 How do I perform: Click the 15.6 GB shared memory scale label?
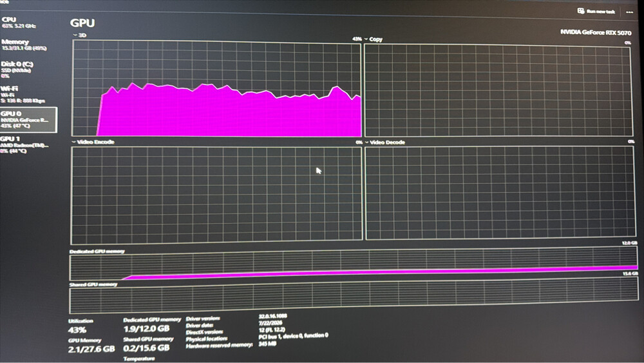(x=630, y=273)
